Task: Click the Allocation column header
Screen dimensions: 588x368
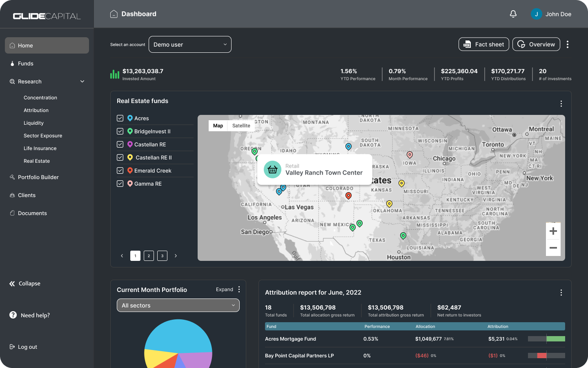Action: 425,326
